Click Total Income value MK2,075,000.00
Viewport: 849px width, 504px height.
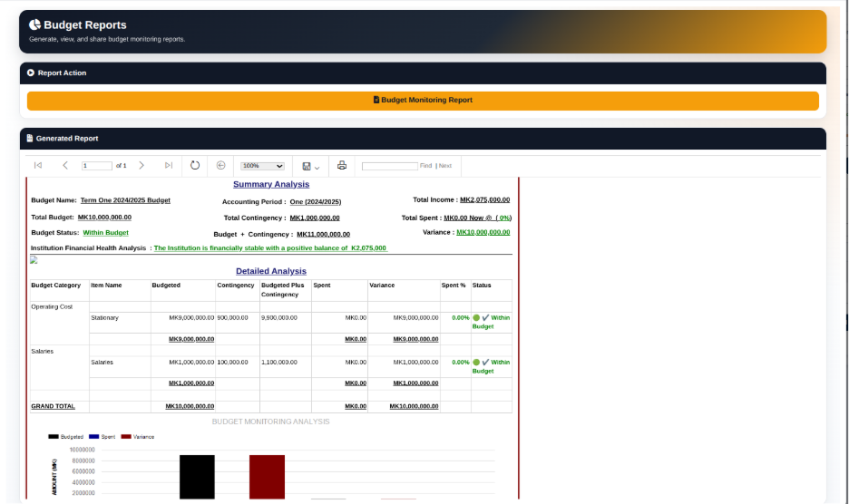(484, 199)
